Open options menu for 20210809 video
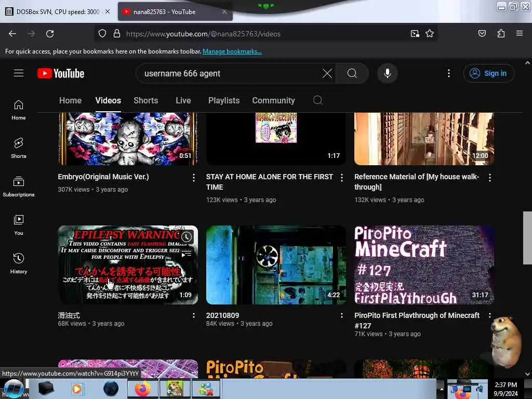Viewport: 532px width, 399px height. [x=342, y=315]
